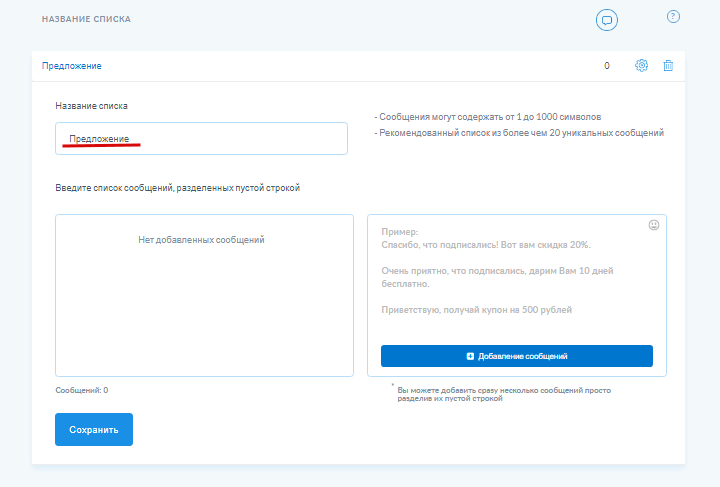This screenshot has width=720, height=487.
Task: Click the Название списка field label
Action: click(x=91, y=106)
